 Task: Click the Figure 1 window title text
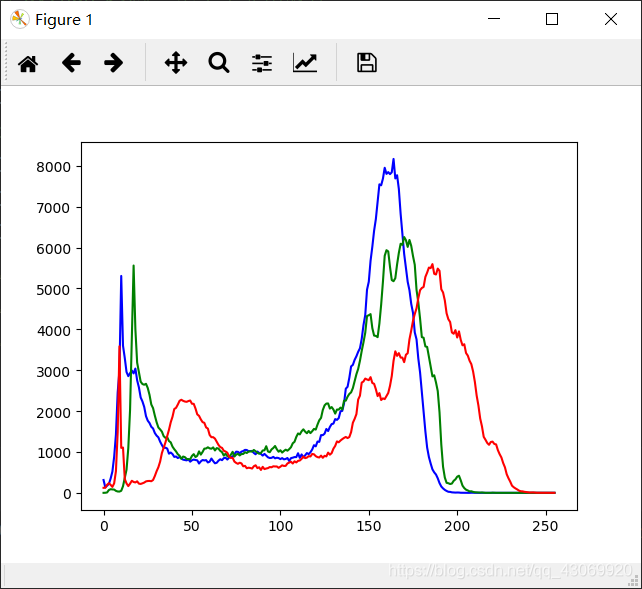(x=64, y=20)
